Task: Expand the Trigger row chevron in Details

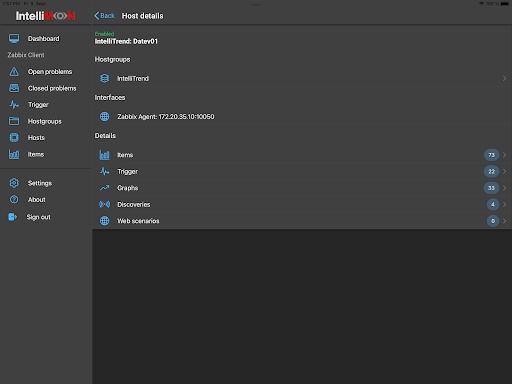Action: 504,171
